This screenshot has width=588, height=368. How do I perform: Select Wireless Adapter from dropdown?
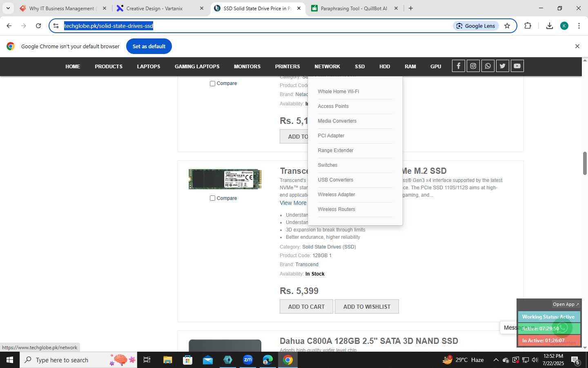(x=336, y=195)
